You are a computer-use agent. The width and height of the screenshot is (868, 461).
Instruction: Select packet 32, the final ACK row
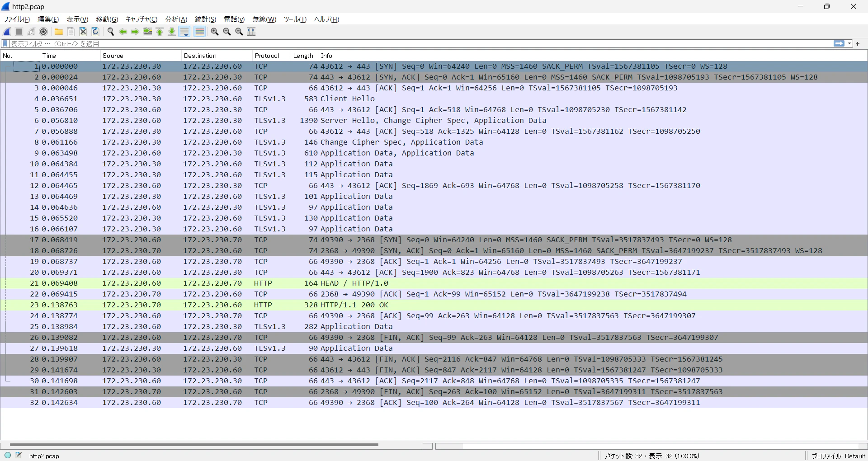click(x=434, y=403)
